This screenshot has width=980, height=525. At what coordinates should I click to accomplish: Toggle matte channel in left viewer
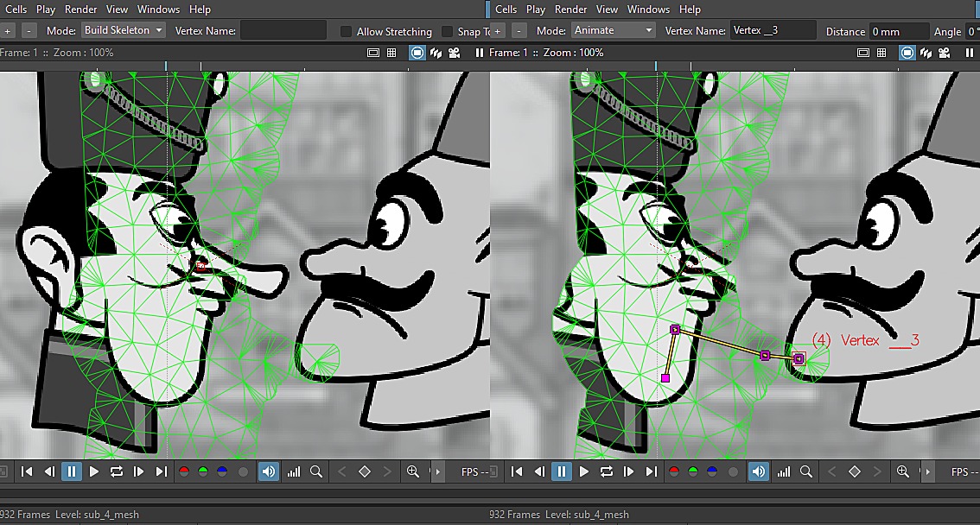tap(243, 472)
